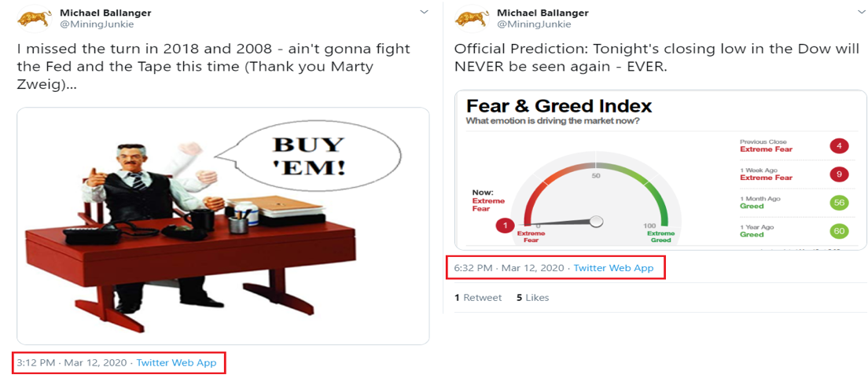Click the red "1" badge beside the gauge
868x378 pixels.
(504, 226)
